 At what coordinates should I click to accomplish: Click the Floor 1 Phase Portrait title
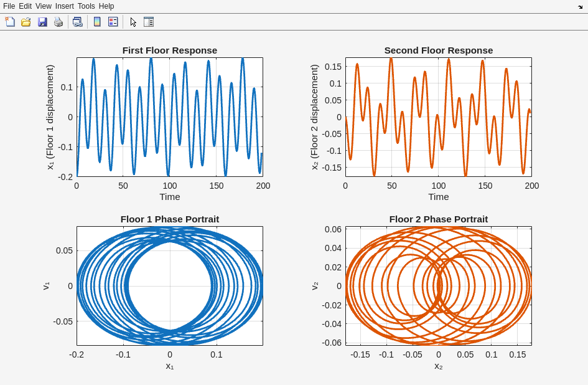(169, 219)
